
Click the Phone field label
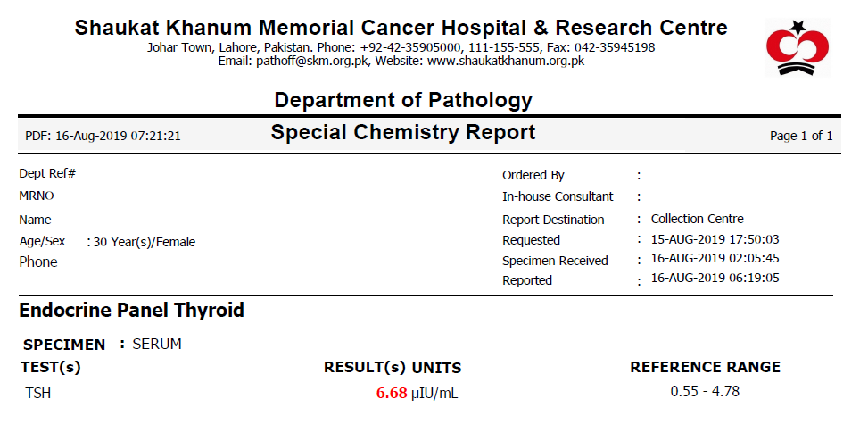38,262
